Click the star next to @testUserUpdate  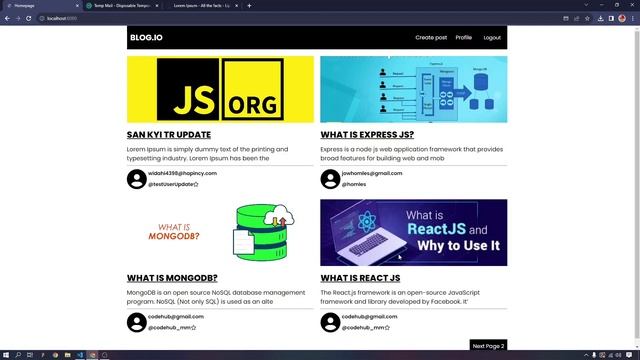[196, 184]
